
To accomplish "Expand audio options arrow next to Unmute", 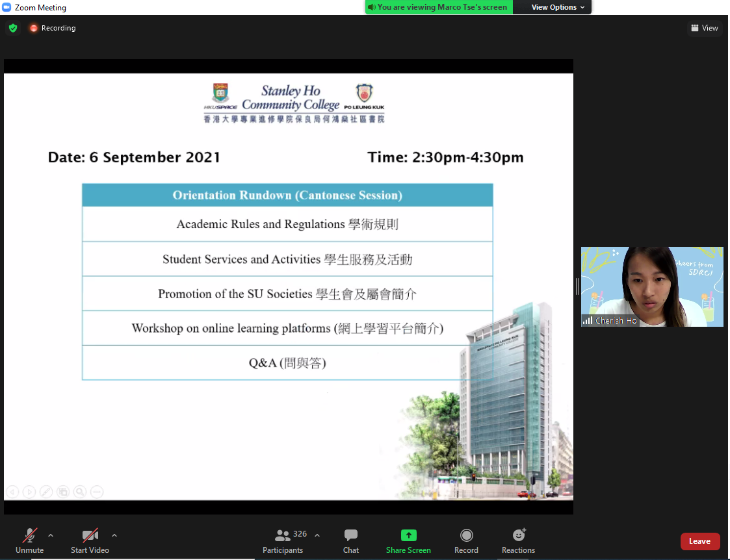I will click(51, 535).
